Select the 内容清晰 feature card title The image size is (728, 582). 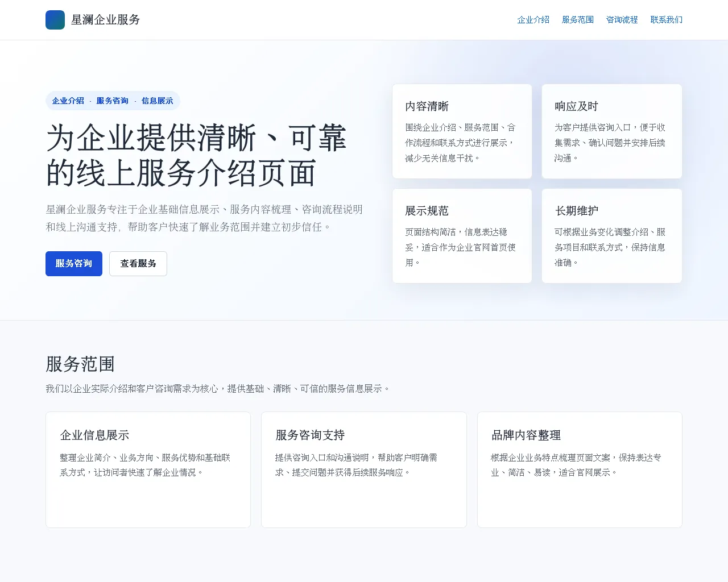click(x=427, y=106)
